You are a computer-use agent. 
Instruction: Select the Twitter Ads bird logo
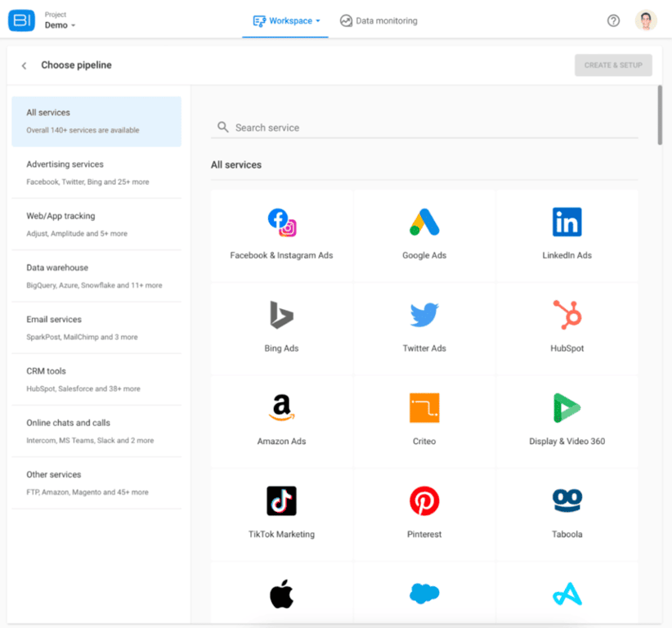(x=424, y=315)
